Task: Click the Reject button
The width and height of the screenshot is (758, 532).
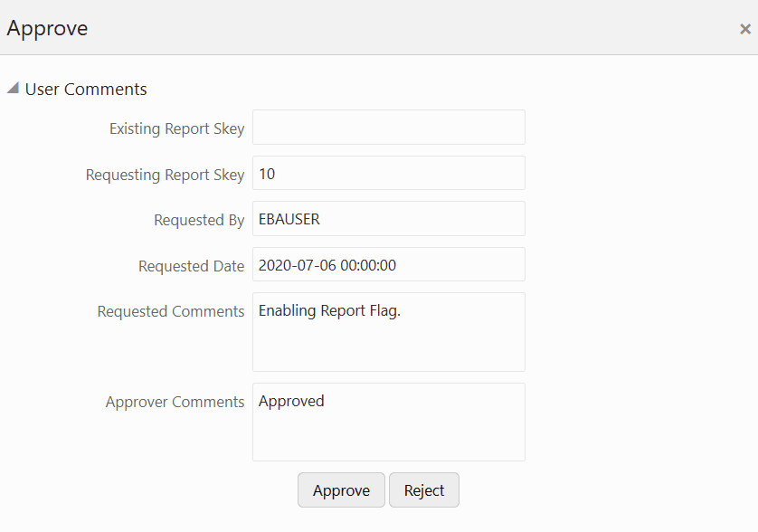Action: (423, 489)
